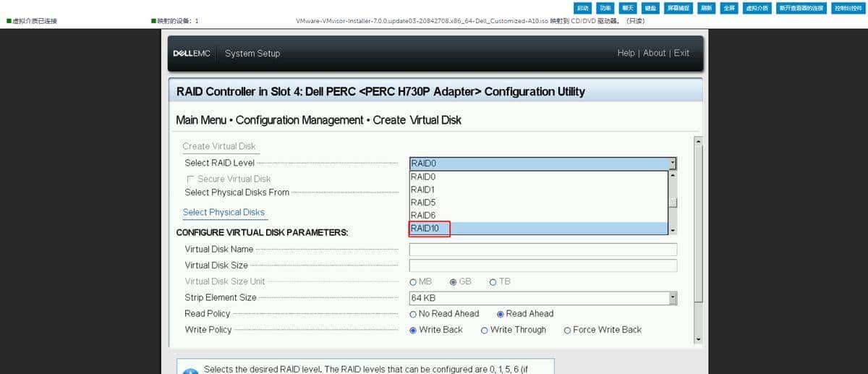Select Read Ahead policy
Viewport: 868px width, 374px height.
coord(500,314)
